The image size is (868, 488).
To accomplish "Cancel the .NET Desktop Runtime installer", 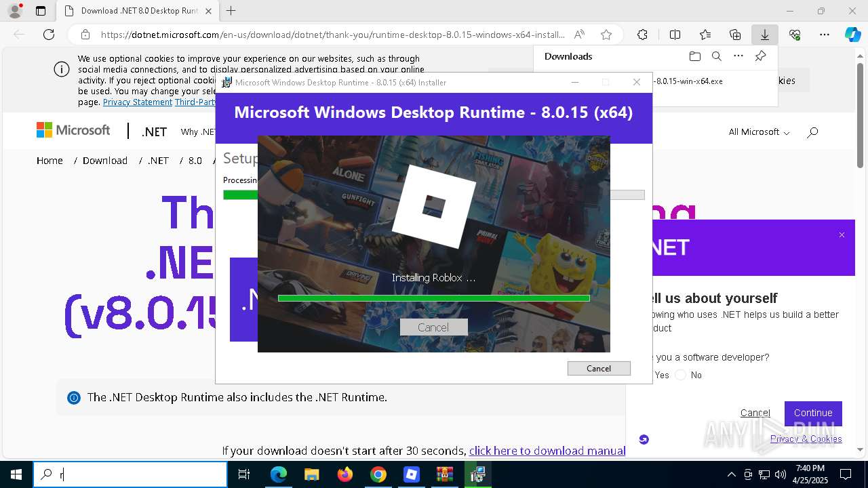I will tap(599, 368).
